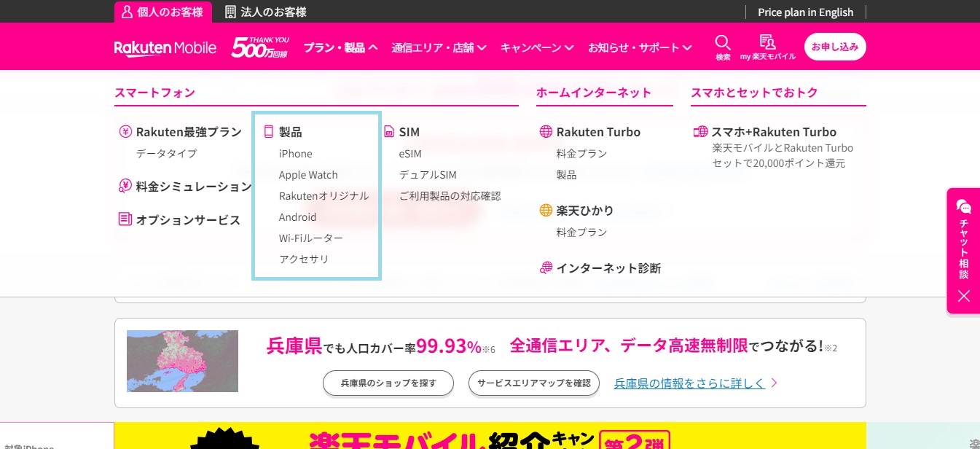Open 料金シミュレーション
Image resolution: width=980 pixels, height=449 pixels.
click(194, 186)
